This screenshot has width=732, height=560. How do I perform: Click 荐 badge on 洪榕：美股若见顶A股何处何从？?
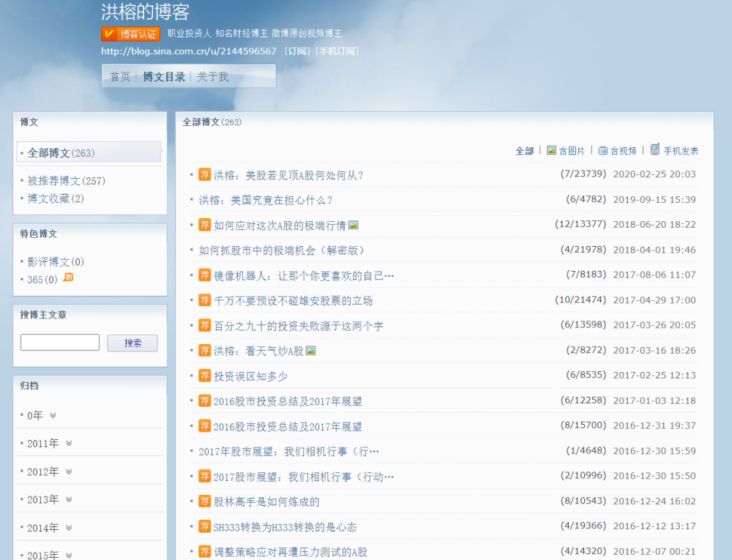tap(204, 174)
